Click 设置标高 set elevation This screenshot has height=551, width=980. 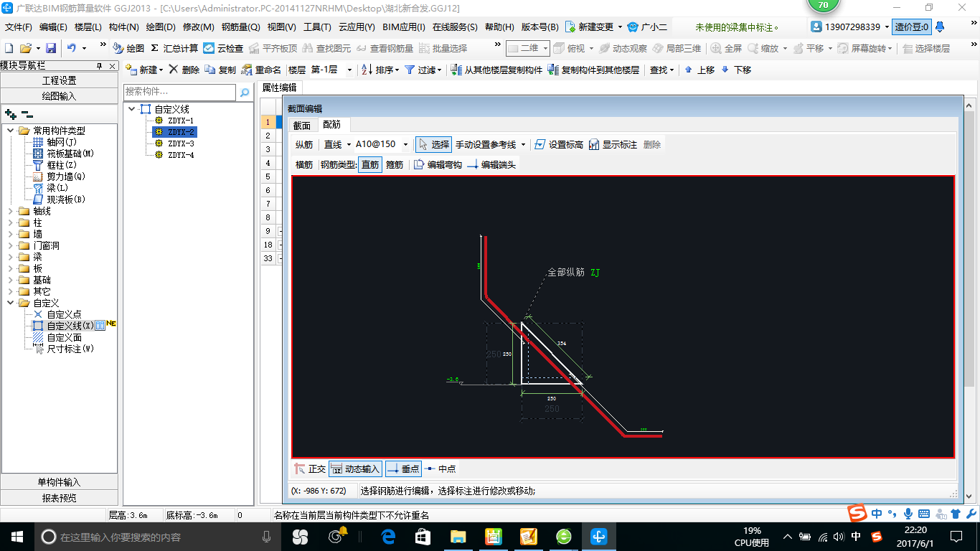click(x=559, y=144)
